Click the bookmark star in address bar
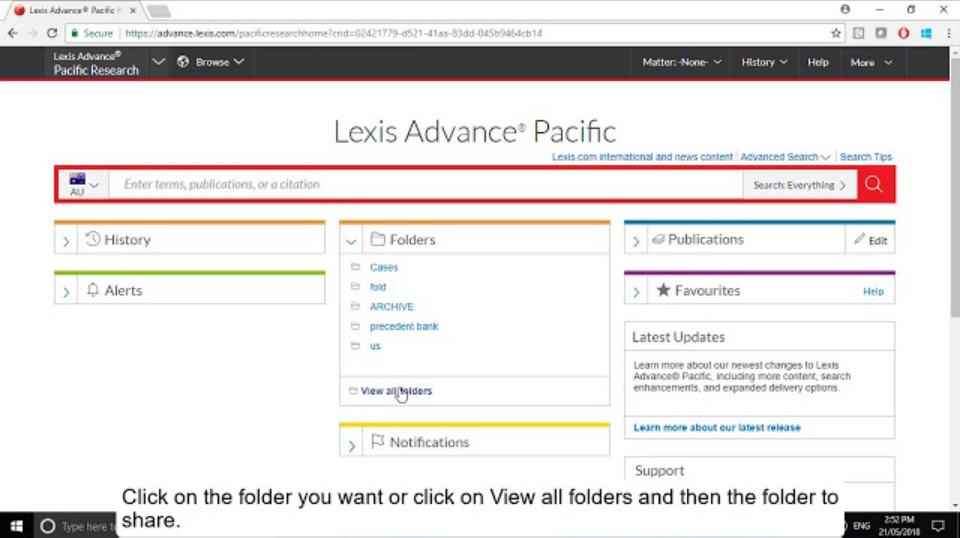This screenshot has height=538, width=960. pyautogui.click(x=836, y=33)
